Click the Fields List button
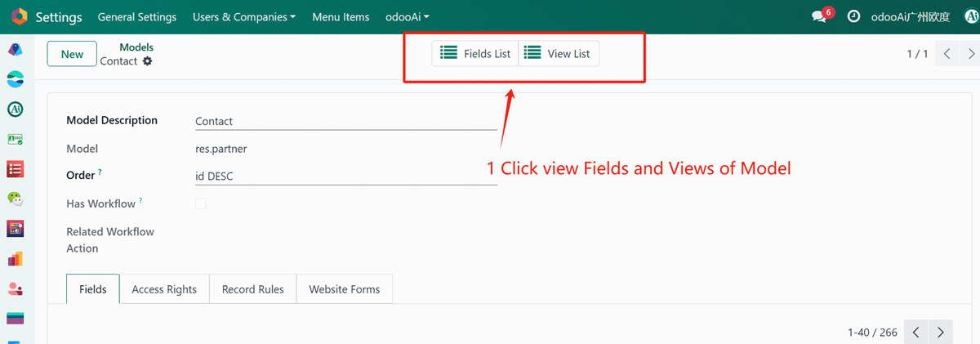The height and width of the screenshot is (344, 980). tap(475, 54)
